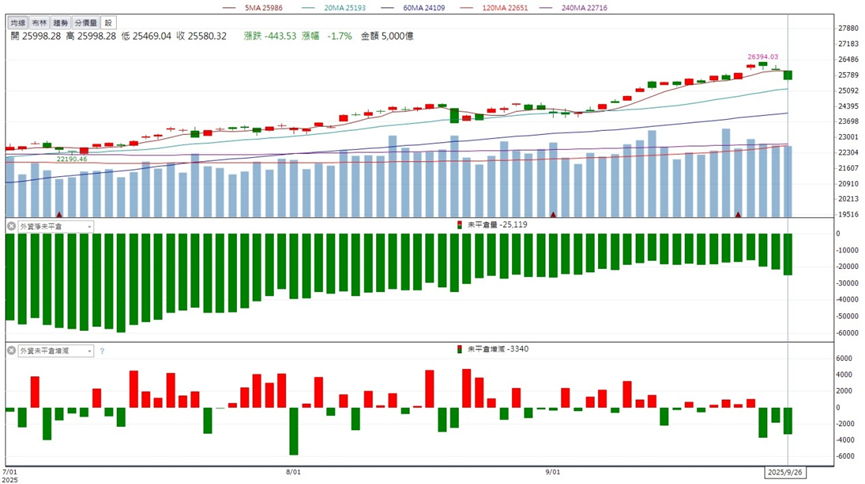
Task: Open the 設 settings button
Action: (x=108, y=23)
